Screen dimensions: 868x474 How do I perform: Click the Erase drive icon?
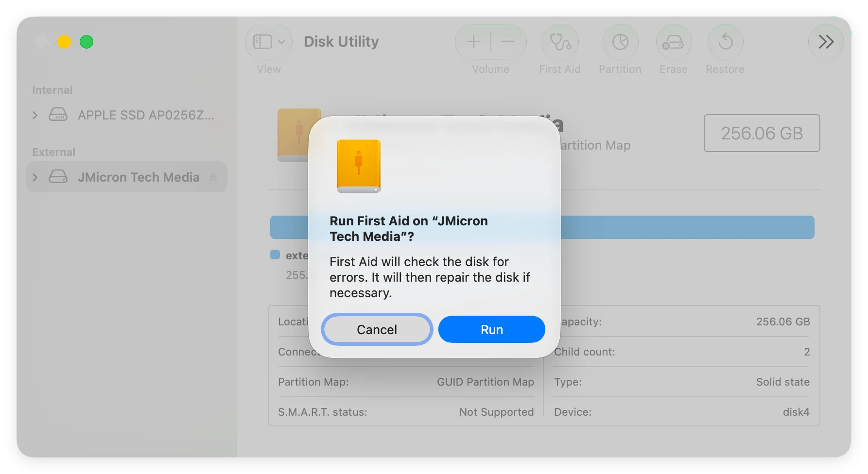(673, 42)
